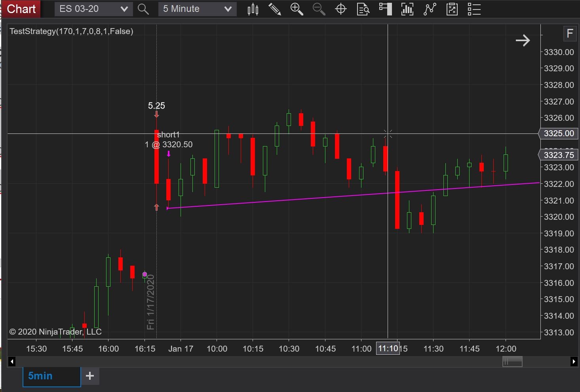Zoom in on the chart
This screenshot has height=392, width=580.
click(x=297, y=9)
